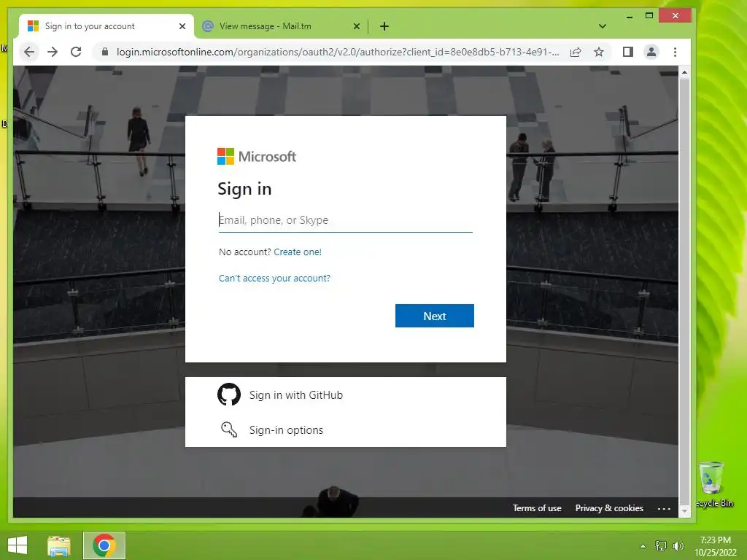Open the Chrome side panel

point(628,52)
